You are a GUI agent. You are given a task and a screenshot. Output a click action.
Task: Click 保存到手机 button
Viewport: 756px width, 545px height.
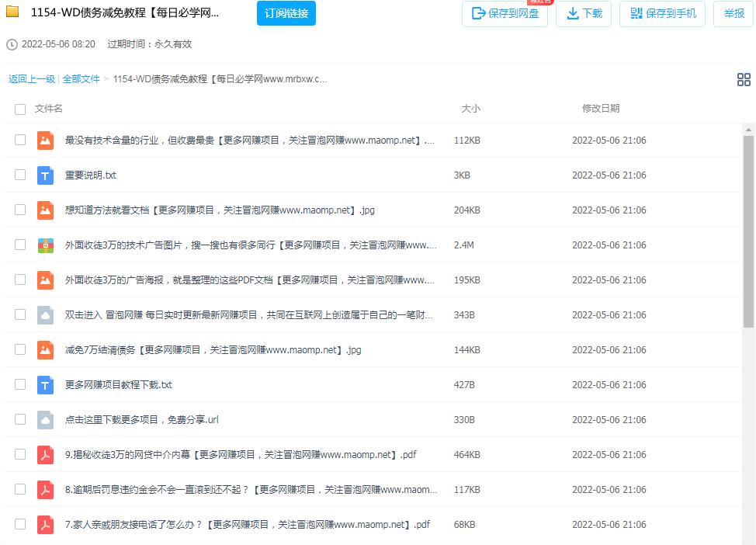pyautogui.click(x=662, y=13)
